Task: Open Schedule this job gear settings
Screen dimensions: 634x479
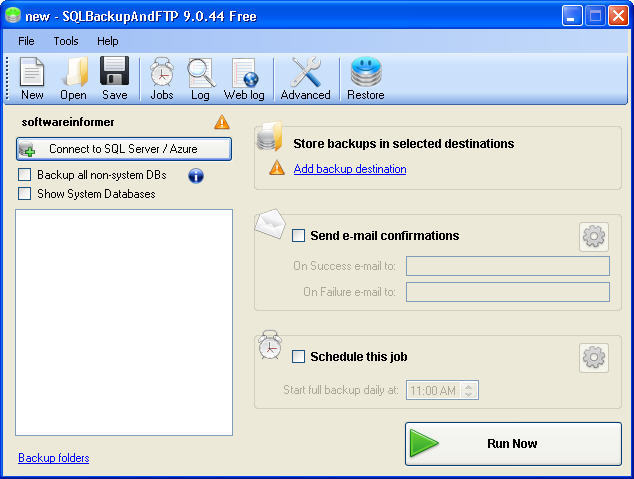Action: tap(594, 358)
